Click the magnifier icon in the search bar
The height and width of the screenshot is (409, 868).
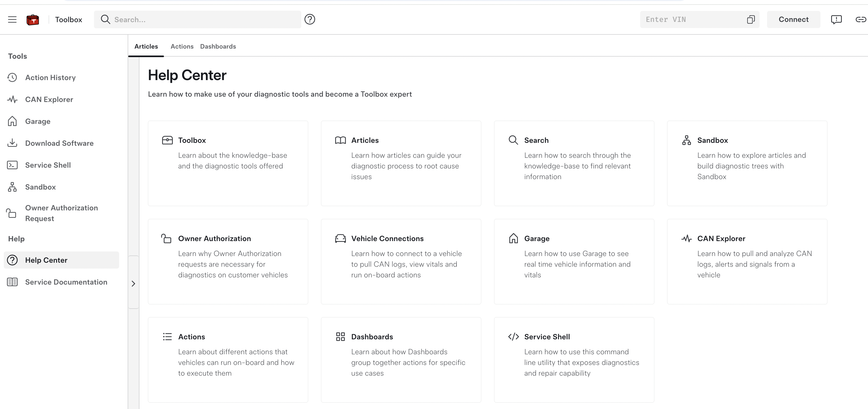[105, 19]
